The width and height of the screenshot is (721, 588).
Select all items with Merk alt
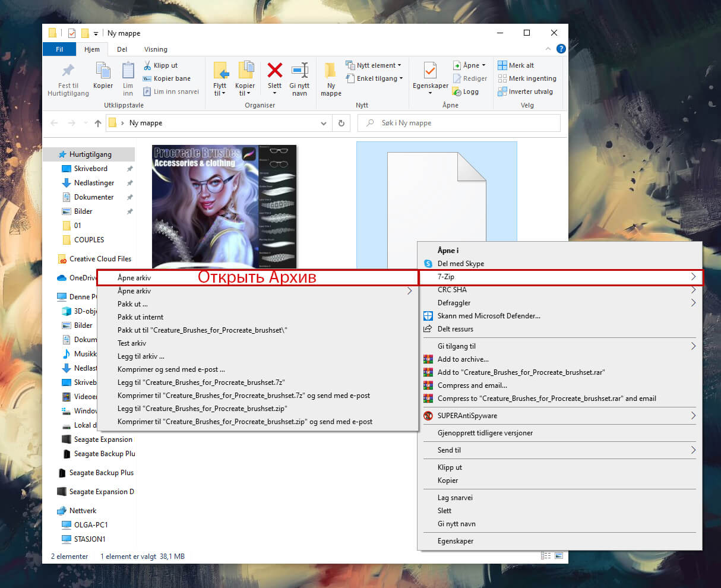click(516, 65)
